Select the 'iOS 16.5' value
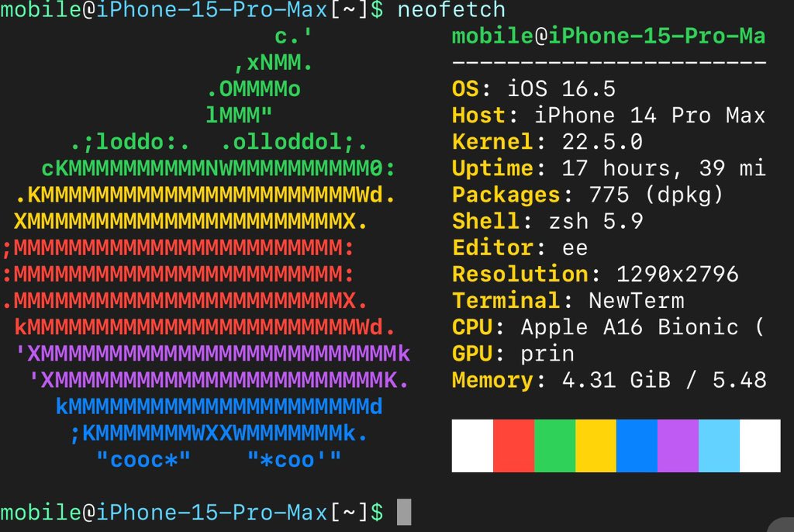The height and width of the screenshot is (532, 794). click(561, 89)
